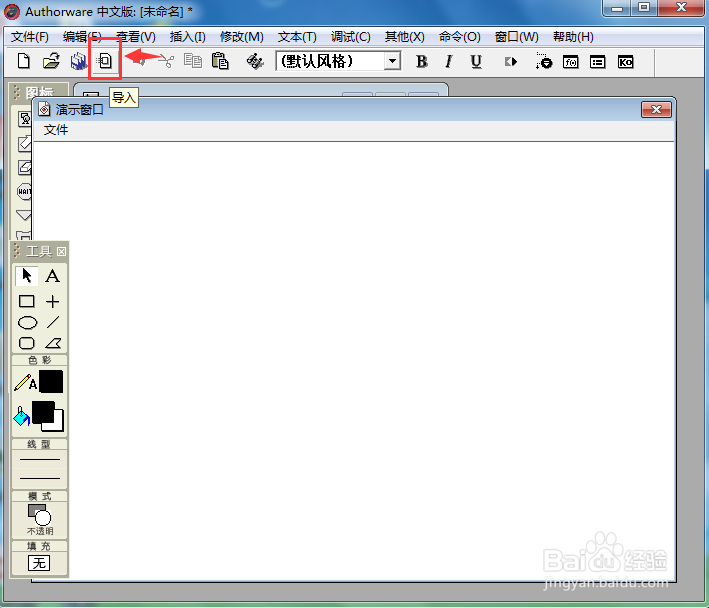Open the 文件(F) menu
This screenshot has height=608, width=709.
30,37
